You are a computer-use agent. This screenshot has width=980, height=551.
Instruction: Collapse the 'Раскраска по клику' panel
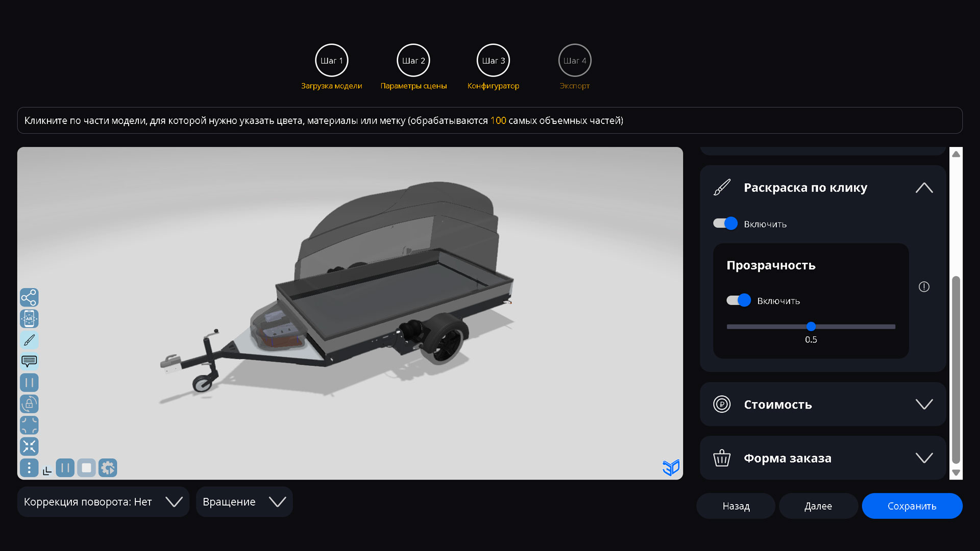click(924, 187)
